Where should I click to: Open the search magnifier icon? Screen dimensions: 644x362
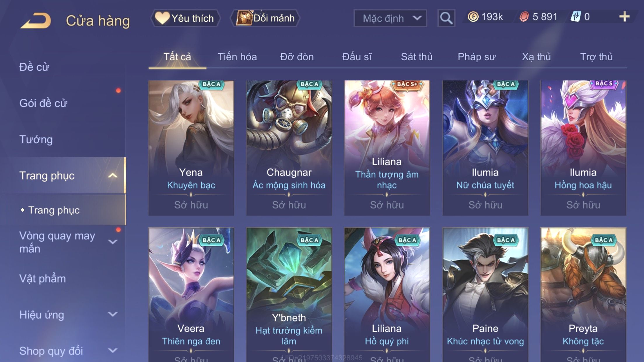pyautogui.click(x=446, y=18)
